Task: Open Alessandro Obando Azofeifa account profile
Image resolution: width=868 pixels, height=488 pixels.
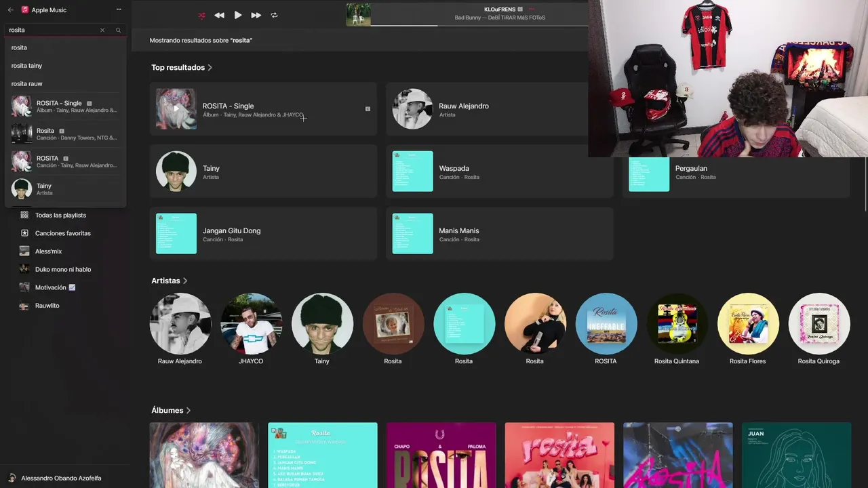Action: click(54, 478)
